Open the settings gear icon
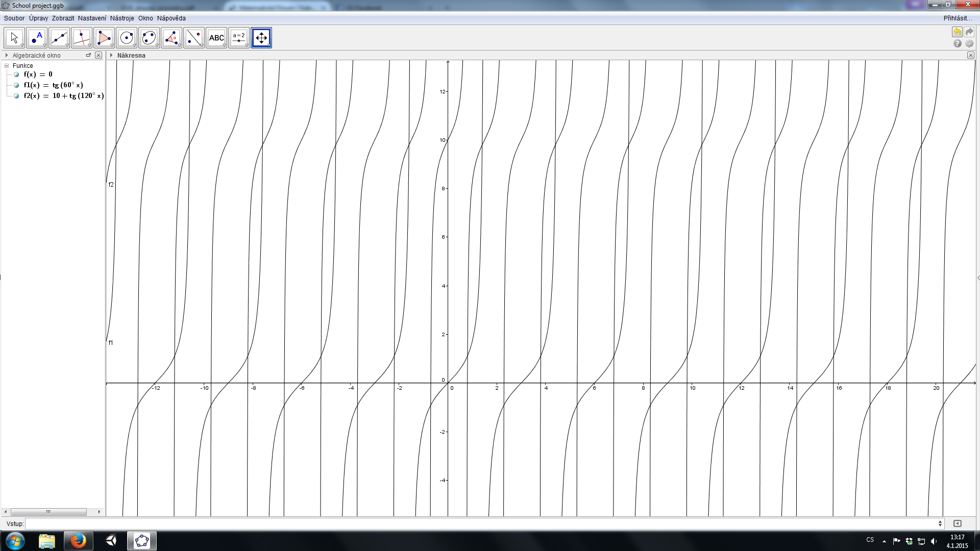The image size is (980, 551). coord(969,44)
